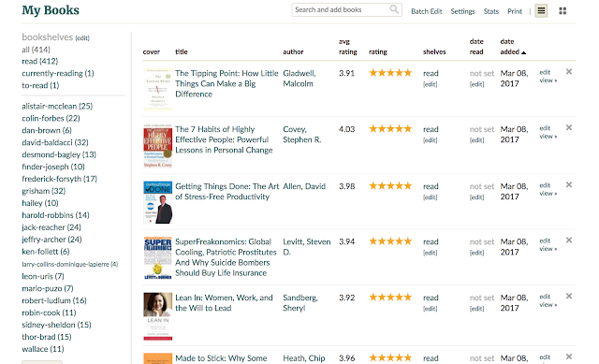Open the currently-reading (1) shelf
Viewport: 599px width, 364px height.
[58, 73]
